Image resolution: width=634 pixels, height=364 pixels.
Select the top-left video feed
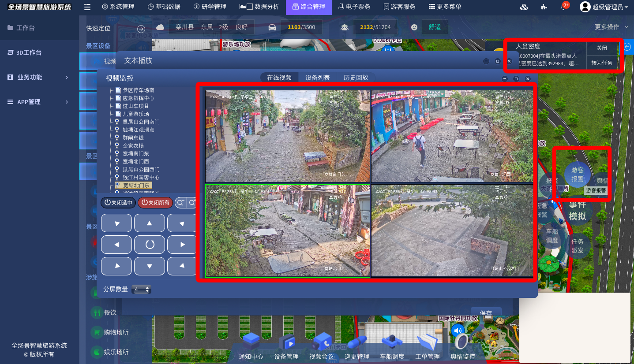288,136
